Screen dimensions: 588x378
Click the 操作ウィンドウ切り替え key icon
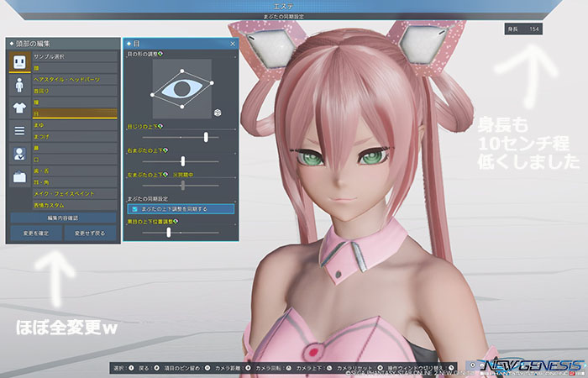(x=451, y=368)
